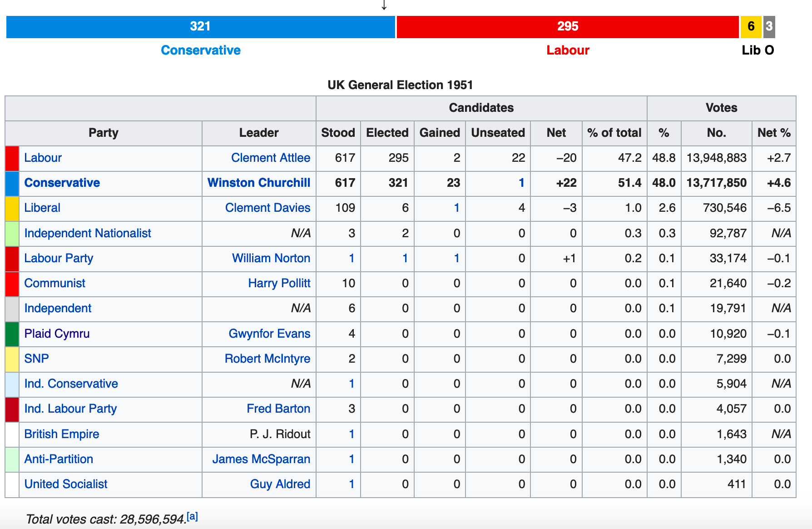Image resolution: width=812 pixels, height=529 pixels.
Task: Click the Communist vote count 21,640
Action: coord(728,283)
